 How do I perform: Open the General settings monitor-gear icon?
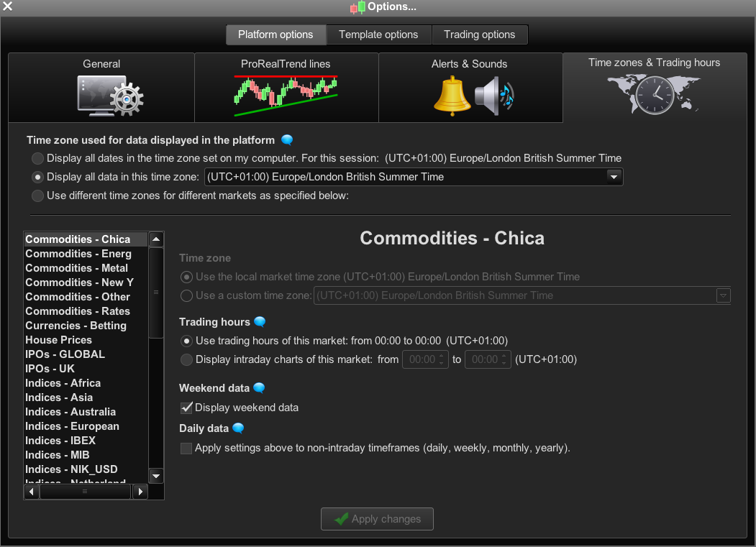coord(110,96)
